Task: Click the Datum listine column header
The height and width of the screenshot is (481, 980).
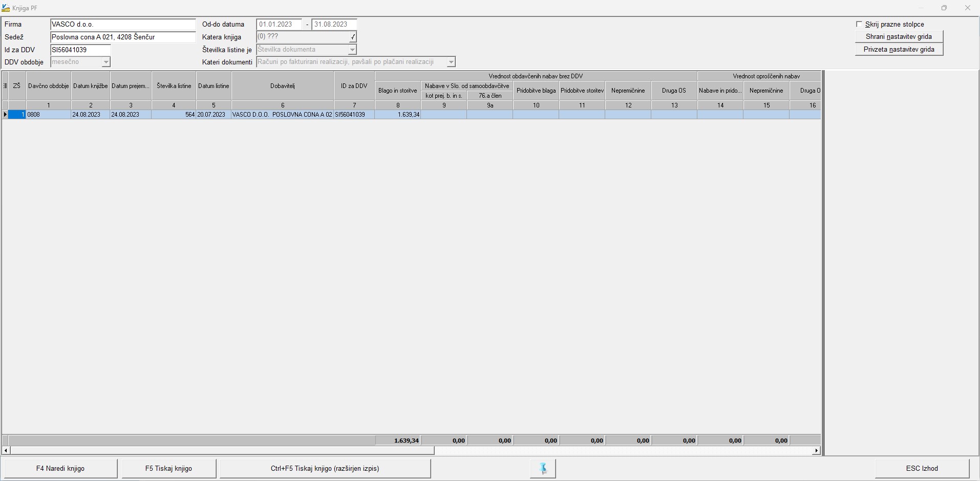Action: tap(214, 86)
